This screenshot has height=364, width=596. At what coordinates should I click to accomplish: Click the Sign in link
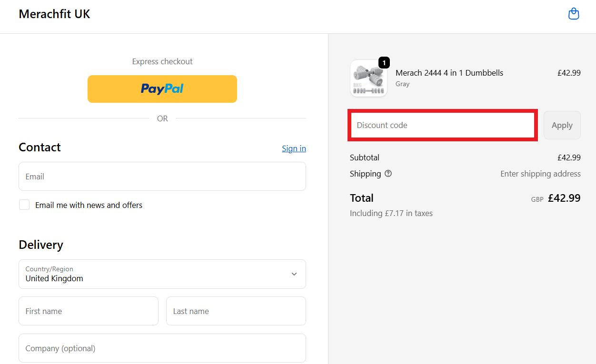[x=294, y=148]
